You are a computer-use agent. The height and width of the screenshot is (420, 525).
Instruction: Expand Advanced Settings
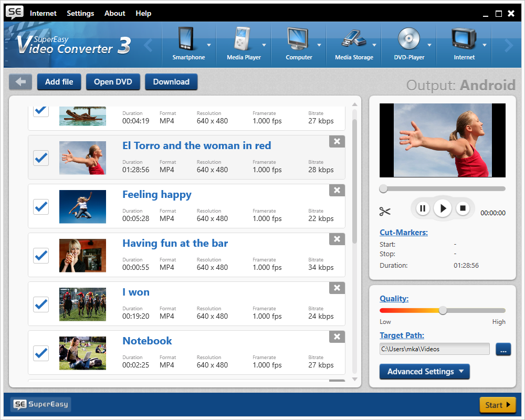click(x=425, y=371)
